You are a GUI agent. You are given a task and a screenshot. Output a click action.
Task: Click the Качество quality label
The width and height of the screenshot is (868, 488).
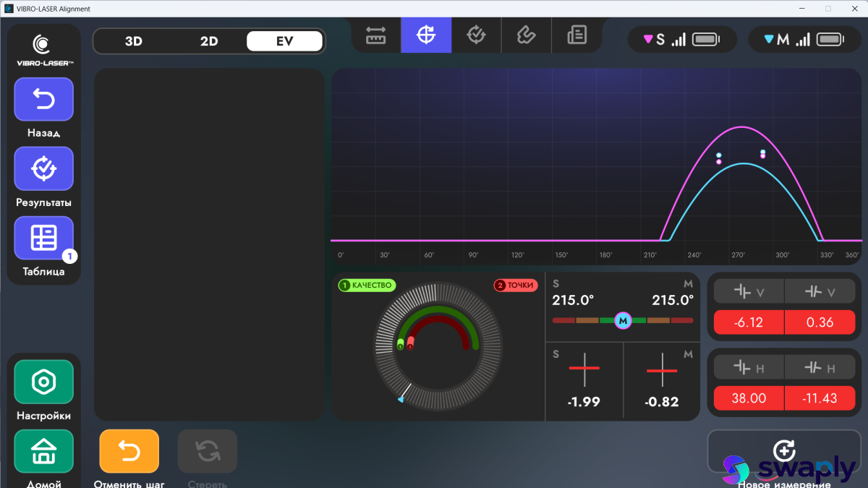[366, 285]
